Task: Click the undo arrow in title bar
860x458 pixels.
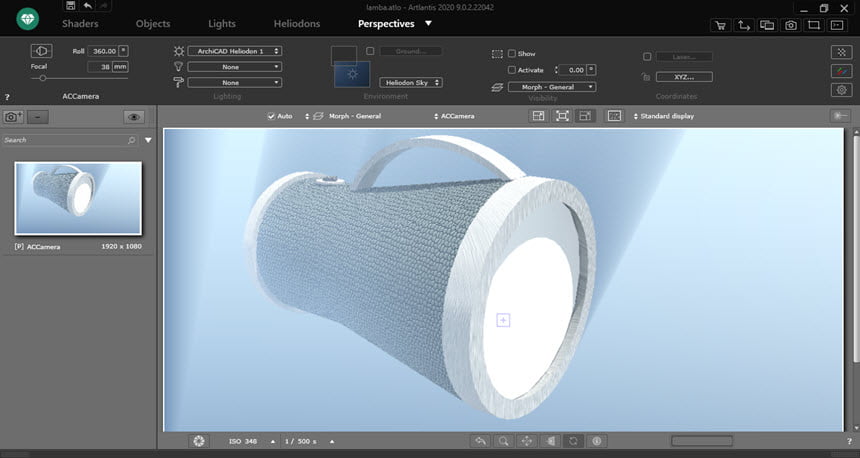Action: pyautogui.click(x=88, y=6)
